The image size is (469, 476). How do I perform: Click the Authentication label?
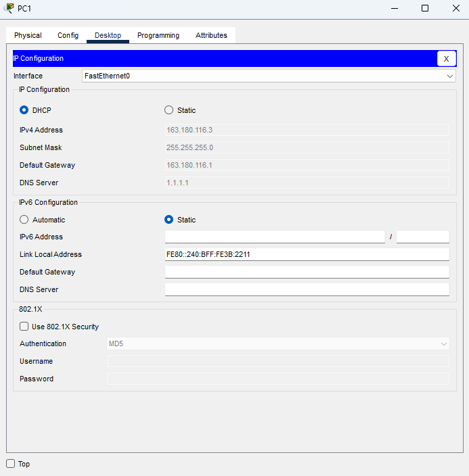coord(43,343)
